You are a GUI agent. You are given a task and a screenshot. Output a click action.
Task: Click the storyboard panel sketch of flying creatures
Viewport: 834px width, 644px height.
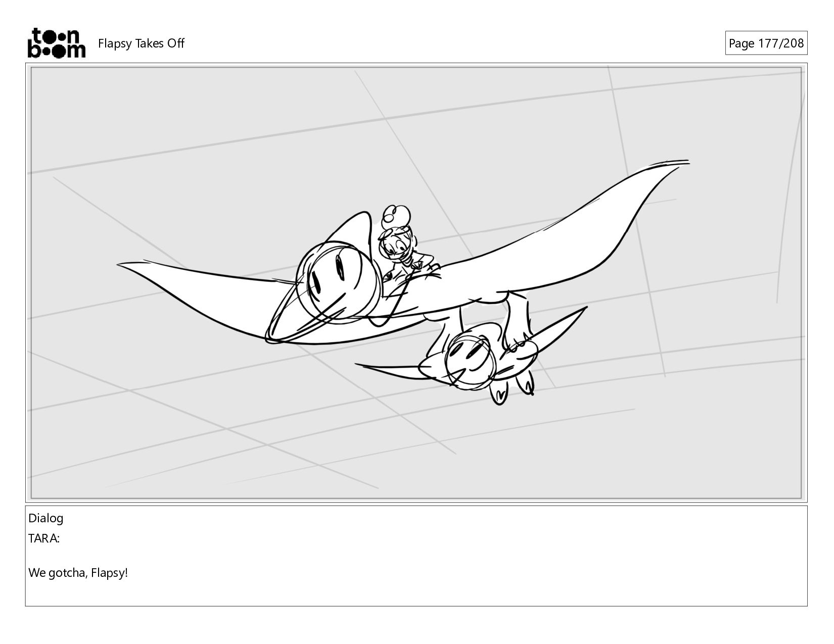point(416,282)
